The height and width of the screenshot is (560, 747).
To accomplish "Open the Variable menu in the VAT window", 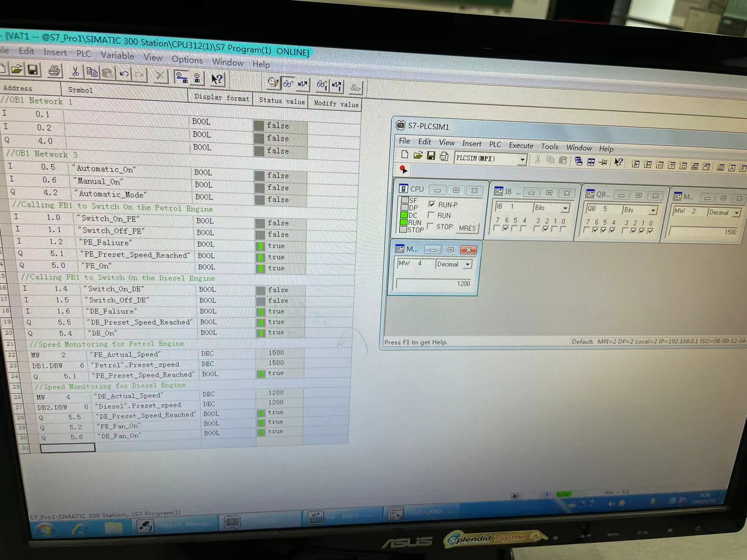I will [x=117, y=56].
